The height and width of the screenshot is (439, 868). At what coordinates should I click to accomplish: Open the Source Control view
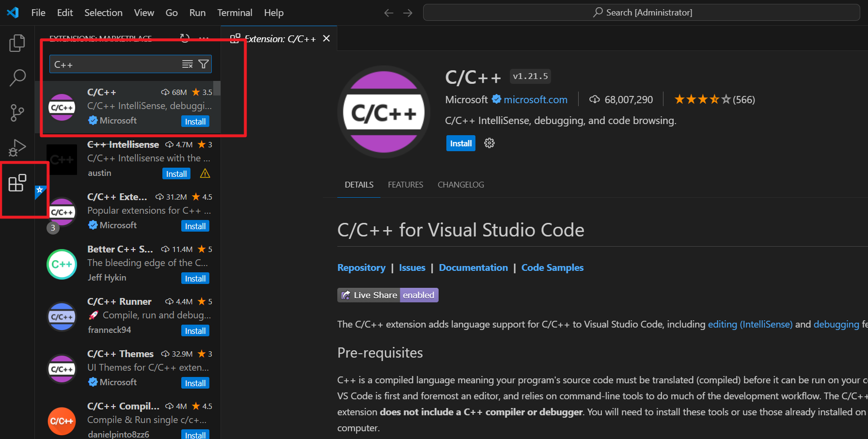point(17,113)
